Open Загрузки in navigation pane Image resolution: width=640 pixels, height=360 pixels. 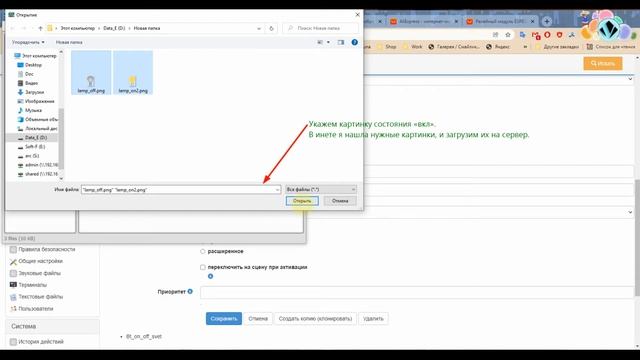[31, 92]
